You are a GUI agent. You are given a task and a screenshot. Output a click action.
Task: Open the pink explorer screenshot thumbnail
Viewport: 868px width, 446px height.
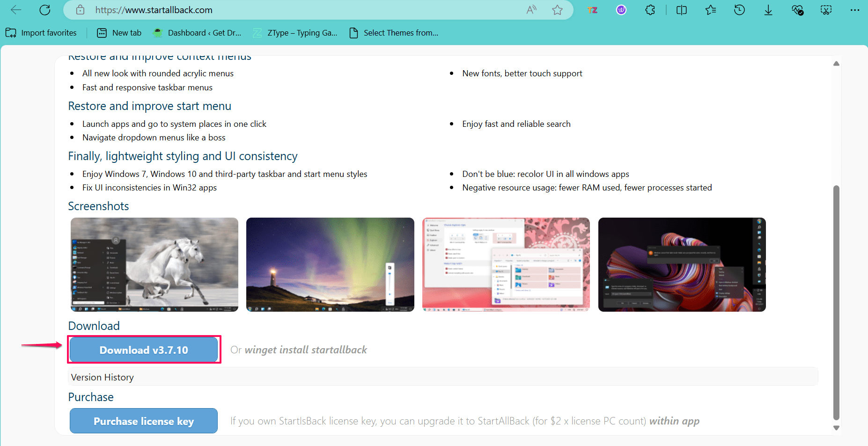506,264
